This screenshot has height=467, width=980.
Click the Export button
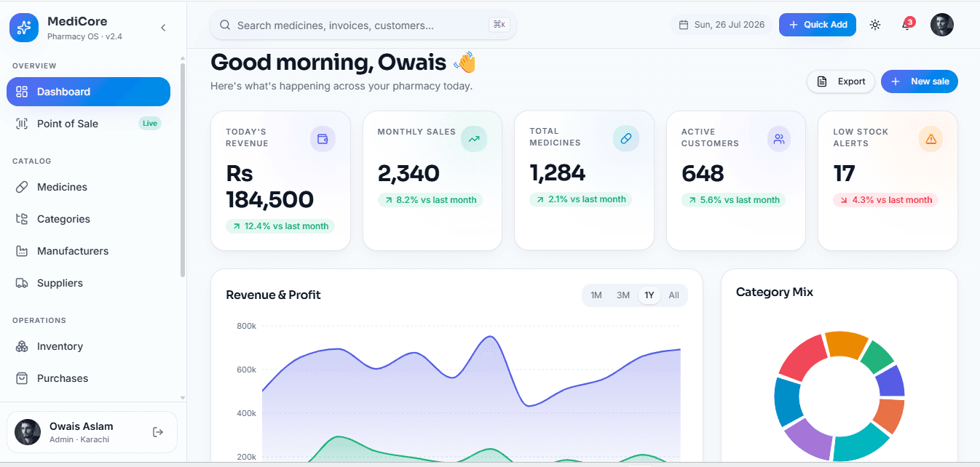tap(840, 81)
